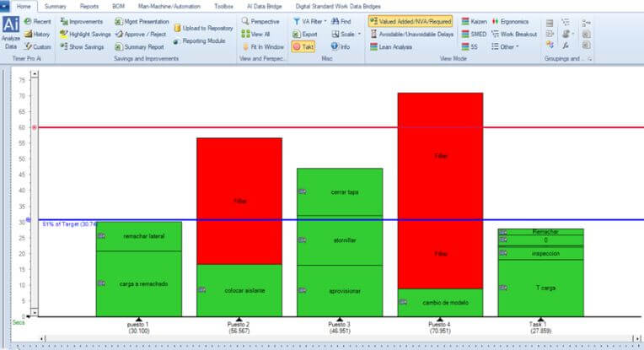Switch to Kaizen view mode

coord(475,21)
